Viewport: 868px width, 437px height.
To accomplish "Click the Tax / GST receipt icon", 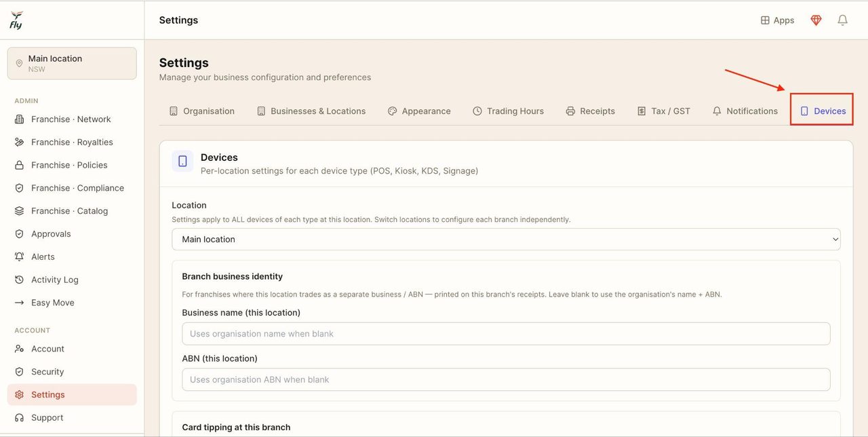I will click(642, 111).
